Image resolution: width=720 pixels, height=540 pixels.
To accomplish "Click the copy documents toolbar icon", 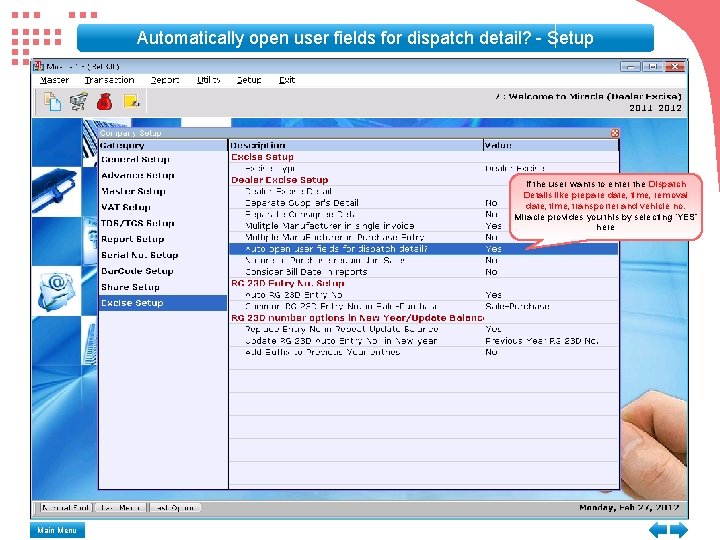I will click(52, 101).
